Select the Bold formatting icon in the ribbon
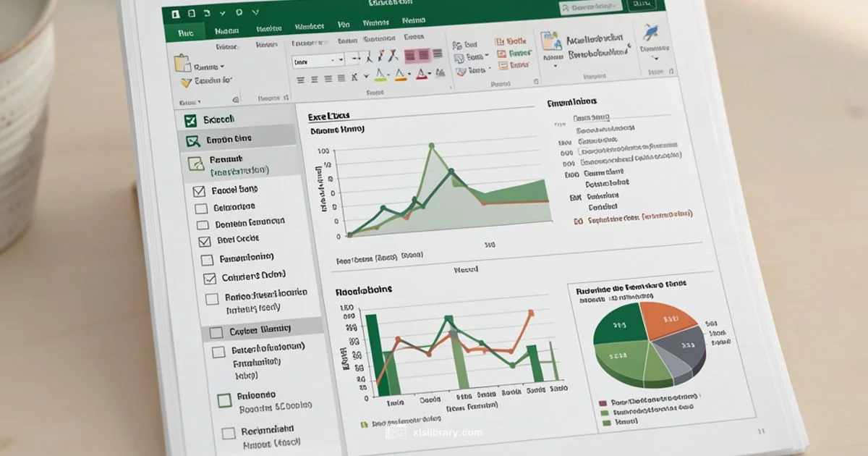 click(371, 55)
